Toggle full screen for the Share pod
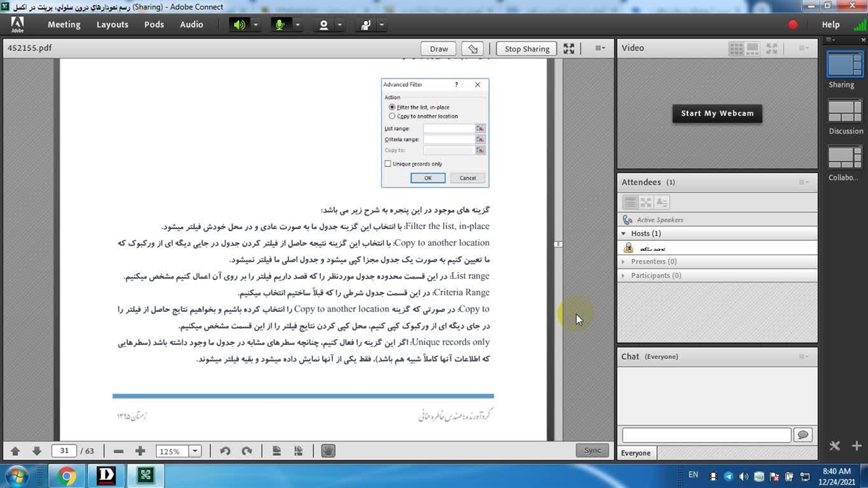 point(569,49)
